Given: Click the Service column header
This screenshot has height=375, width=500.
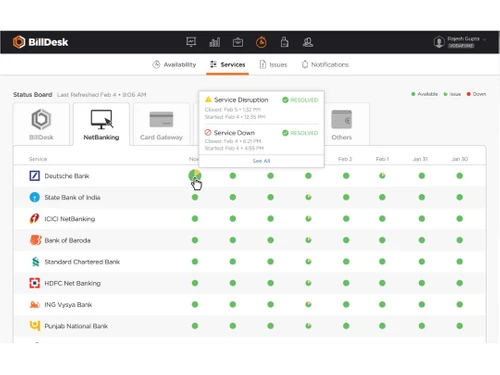Looking at the screenshot, I should pos(38,159).
